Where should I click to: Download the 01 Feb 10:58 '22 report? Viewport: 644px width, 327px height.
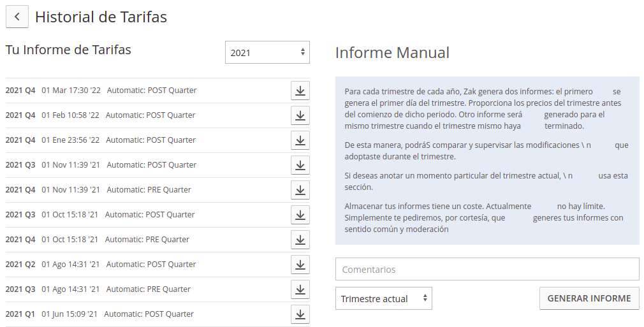click(x=300, y=115)
